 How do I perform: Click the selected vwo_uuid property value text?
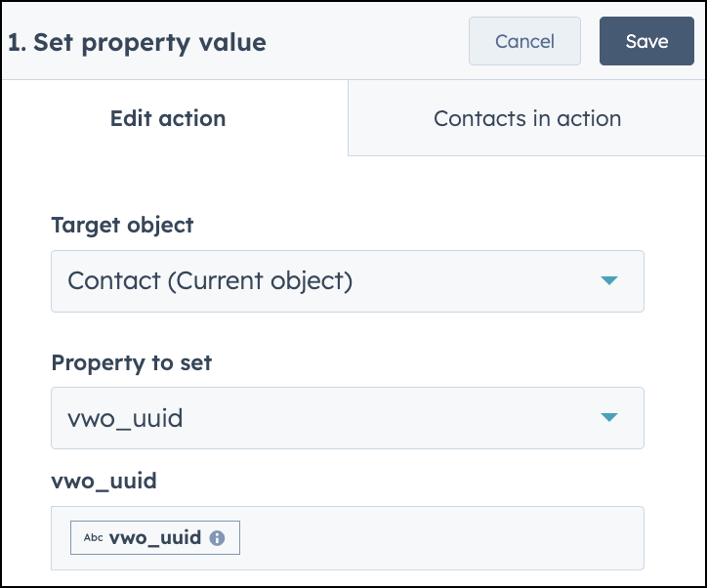125,418
